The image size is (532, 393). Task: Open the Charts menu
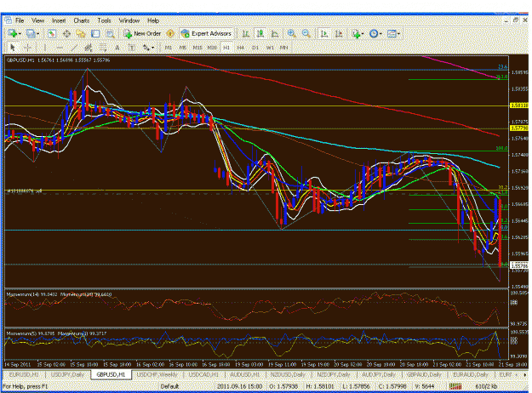coord(82,20)
